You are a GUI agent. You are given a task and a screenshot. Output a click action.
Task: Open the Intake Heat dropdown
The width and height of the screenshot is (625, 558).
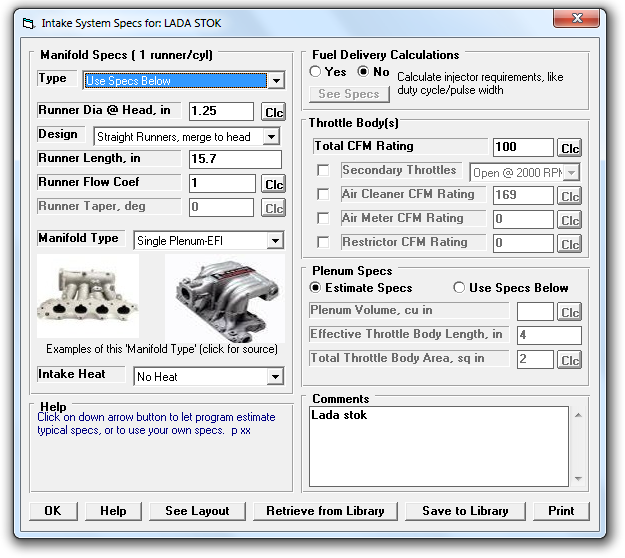pos(276,377)
